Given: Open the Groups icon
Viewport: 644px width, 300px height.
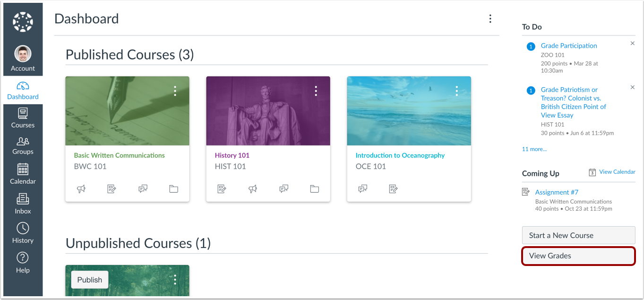Looking at the screenshot, I should 22,145.
